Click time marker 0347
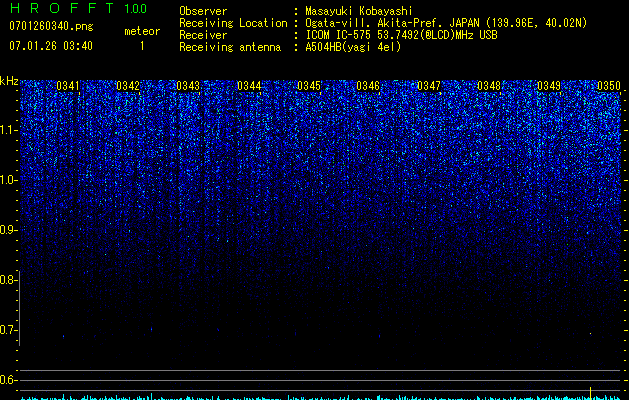Image resolution: width=629 pixels, height=400 pixels. (429, 86)
